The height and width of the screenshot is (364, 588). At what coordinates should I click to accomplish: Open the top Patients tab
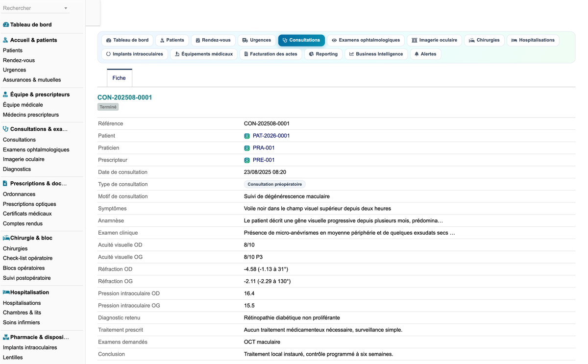coord(172,40)
